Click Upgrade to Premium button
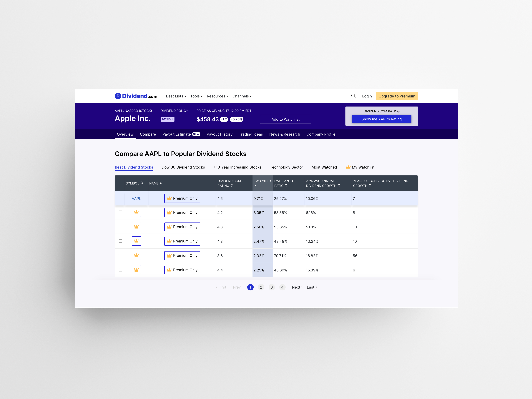 [x=397, y=96]
